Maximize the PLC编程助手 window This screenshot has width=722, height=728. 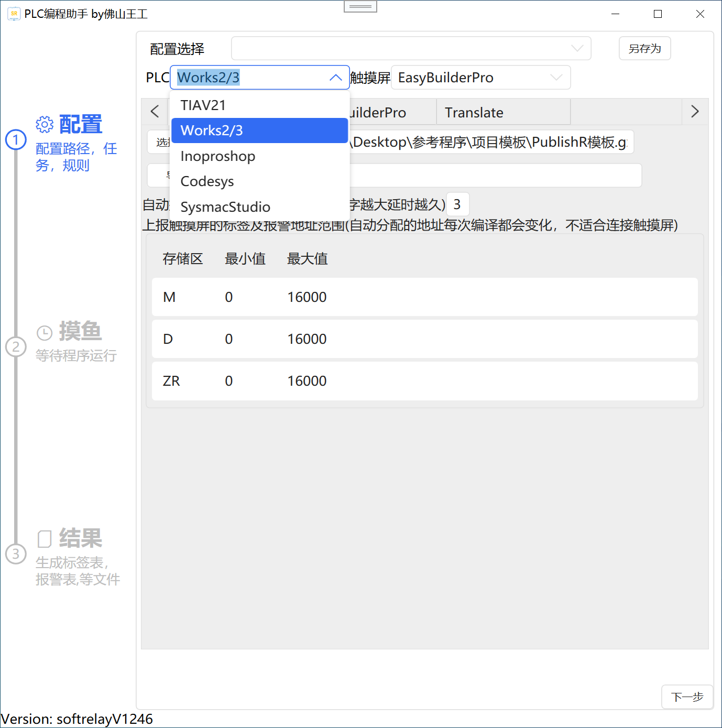(658, 14)
